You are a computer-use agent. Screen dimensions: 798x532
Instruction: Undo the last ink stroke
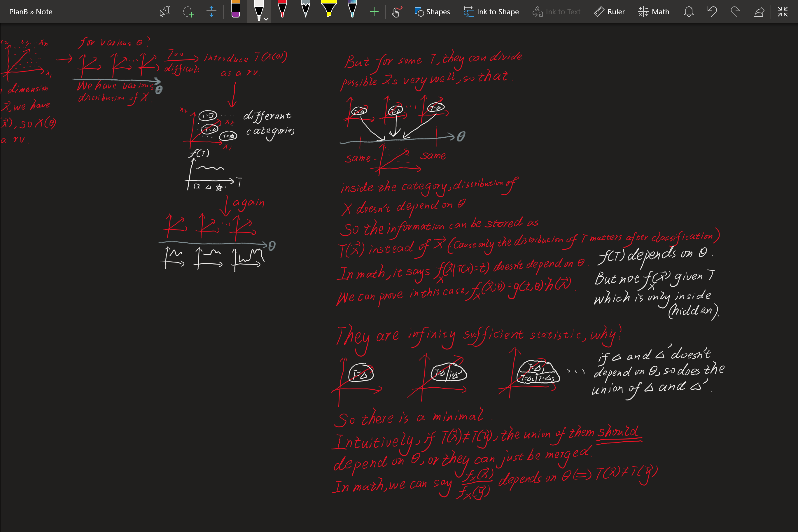pyautogui.click(x=712, y=12)
